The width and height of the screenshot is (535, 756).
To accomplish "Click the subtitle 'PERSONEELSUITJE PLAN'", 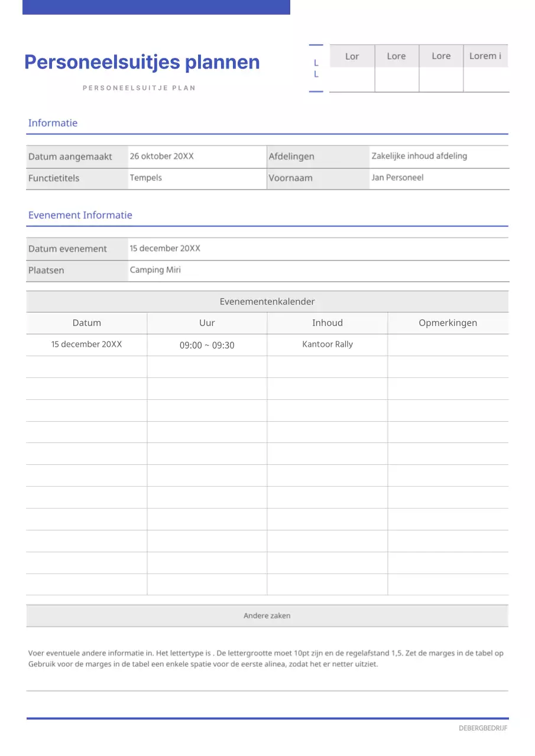I will tap(140, 87).
